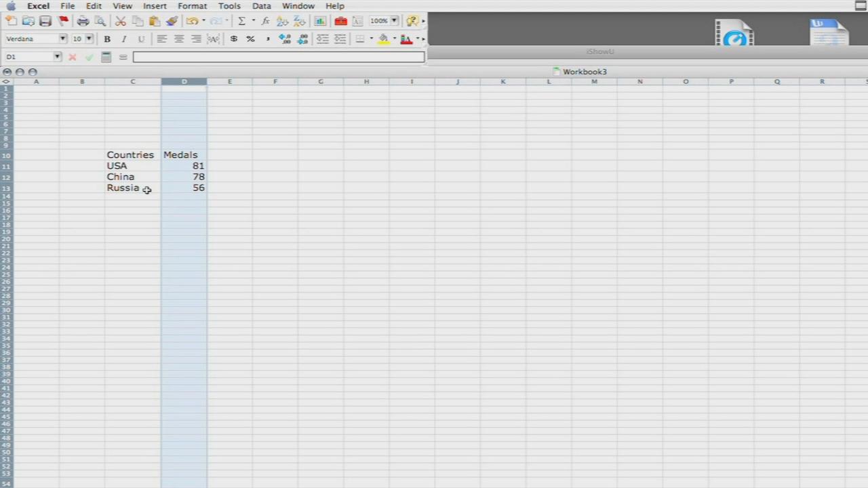Viewport: 868px width, 488px height.
Task: Select the AutoSum tool
Action: [x=241, y=21]
